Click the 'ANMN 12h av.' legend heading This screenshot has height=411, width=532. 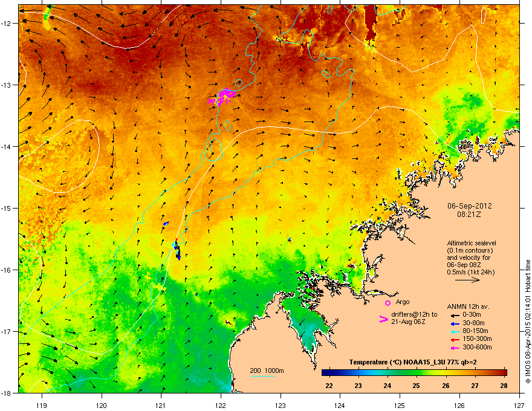pos(468,307)
